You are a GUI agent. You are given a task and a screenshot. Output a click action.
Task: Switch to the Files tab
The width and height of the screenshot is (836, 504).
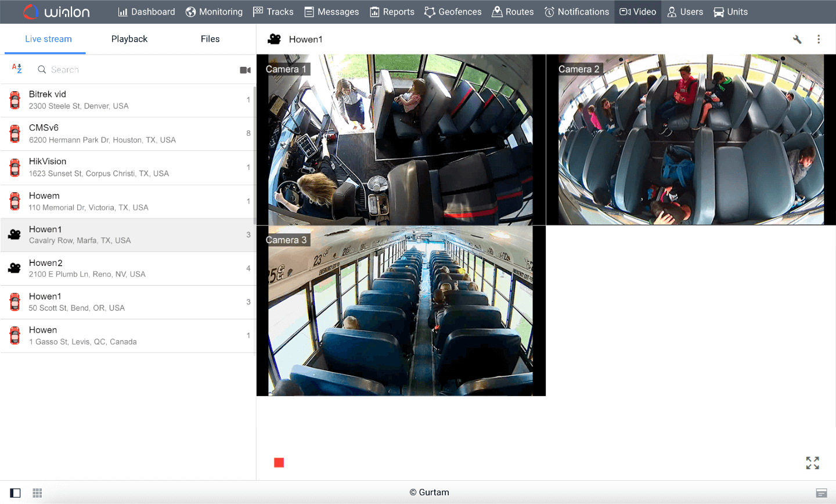210,39
